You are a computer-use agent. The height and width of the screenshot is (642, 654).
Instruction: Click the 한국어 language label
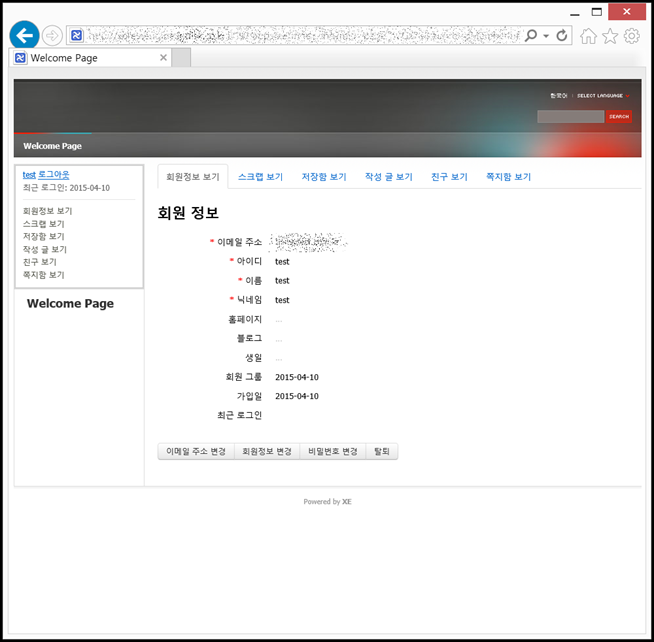558,96
